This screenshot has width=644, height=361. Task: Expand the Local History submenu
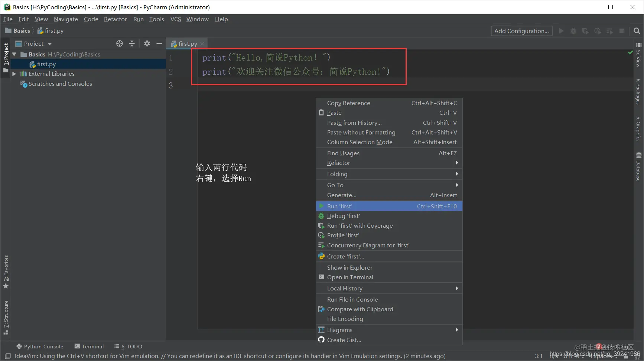(389, 289)
